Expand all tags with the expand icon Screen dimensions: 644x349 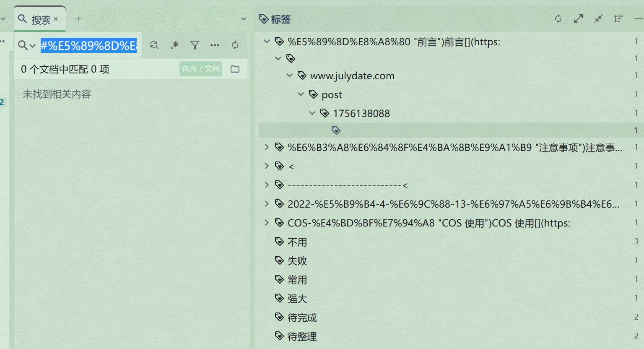(x=578, y=19)
